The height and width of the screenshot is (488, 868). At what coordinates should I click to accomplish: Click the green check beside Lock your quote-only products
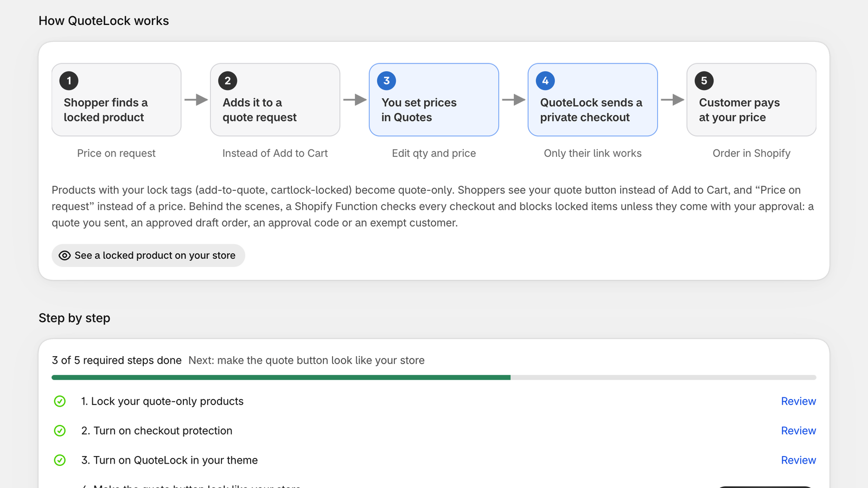coord(60,401)
